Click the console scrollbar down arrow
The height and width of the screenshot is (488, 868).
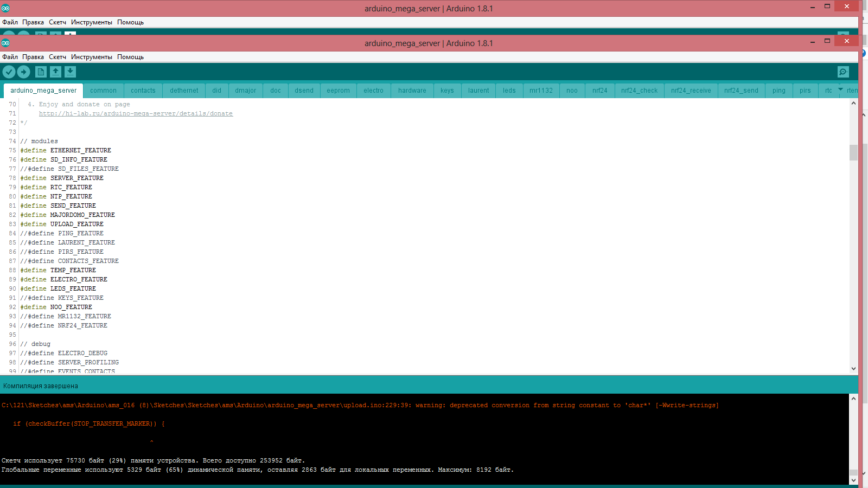(x=853, y=480)
